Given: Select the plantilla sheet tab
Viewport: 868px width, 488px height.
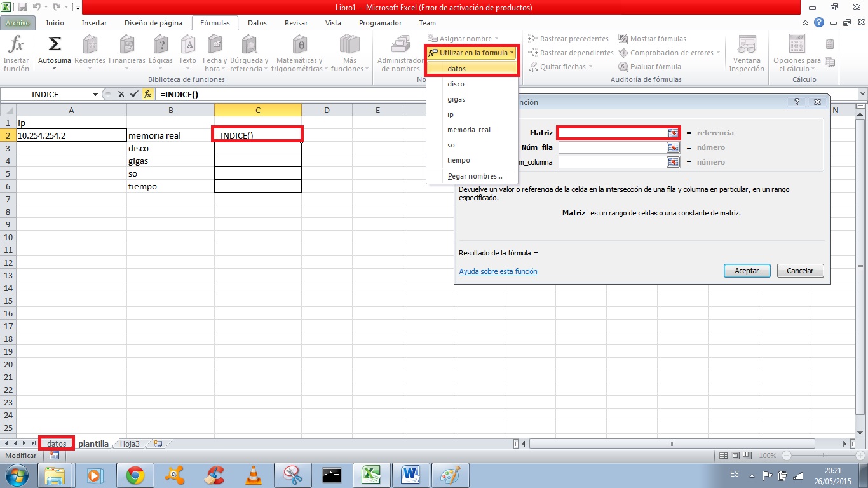Looking at the screenshot, I should pyautogui.click(x=93, y=444).
